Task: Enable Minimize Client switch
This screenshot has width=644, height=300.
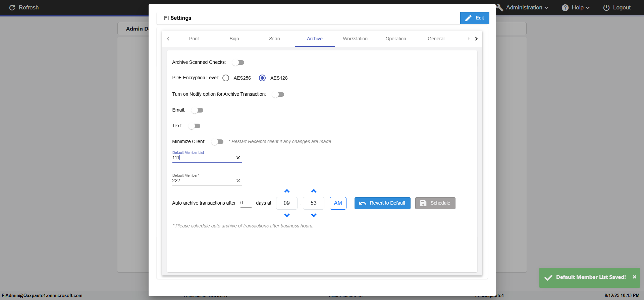Action: point(217,142)
